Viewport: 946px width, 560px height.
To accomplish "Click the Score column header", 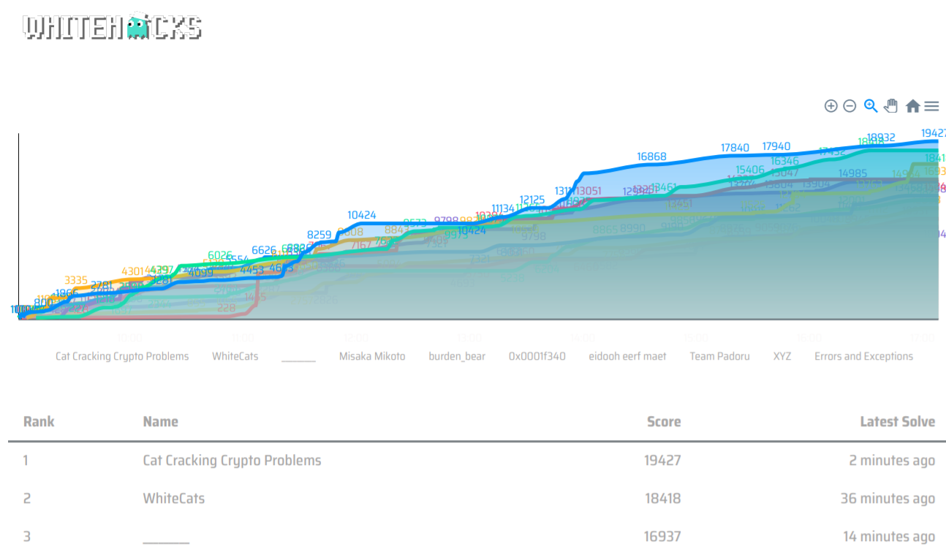I will click(663, 422).
